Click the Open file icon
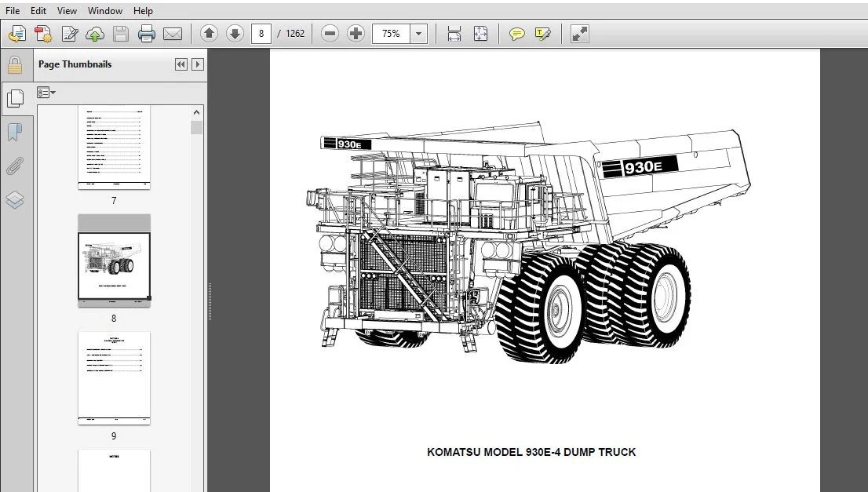This screenshot has width=868, height=492. point(16,34)
